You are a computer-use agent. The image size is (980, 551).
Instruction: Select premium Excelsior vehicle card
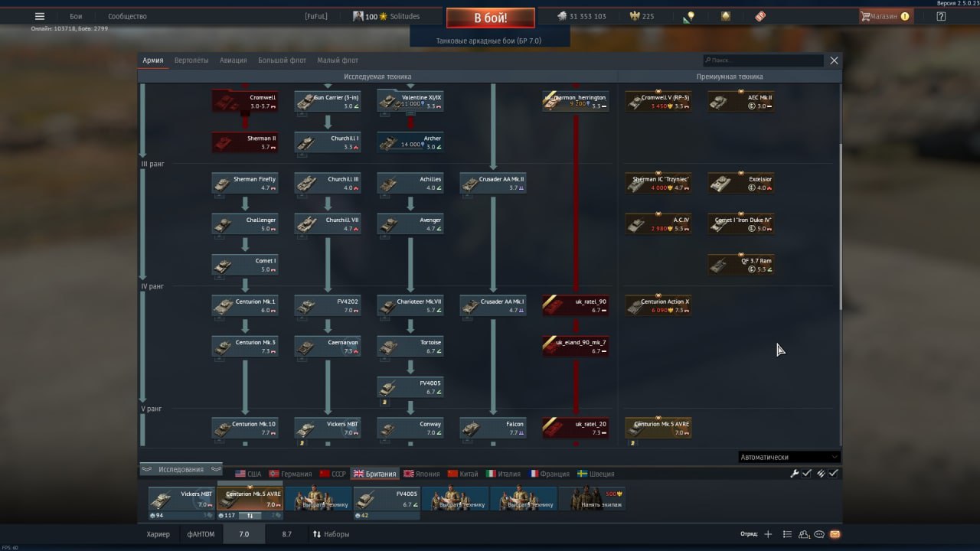(741, 183)
